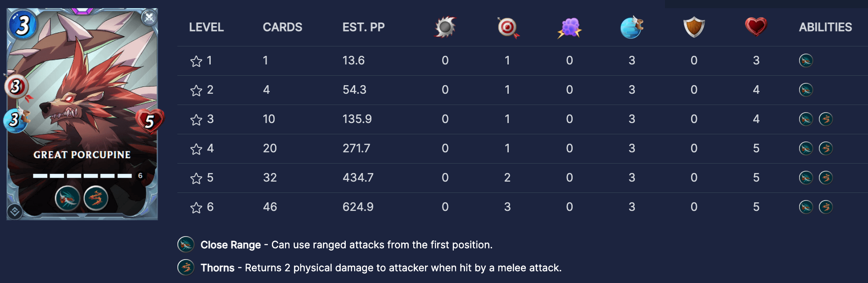
Task: Click the LEVEL column header
Action: (206, 27)
